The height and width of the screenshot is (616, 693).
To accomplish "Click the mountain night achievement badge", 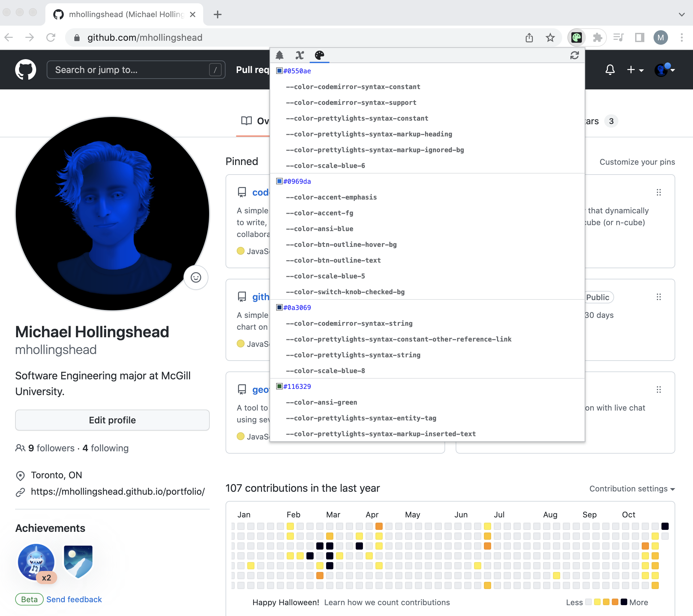I will click(x=78, y=562).
